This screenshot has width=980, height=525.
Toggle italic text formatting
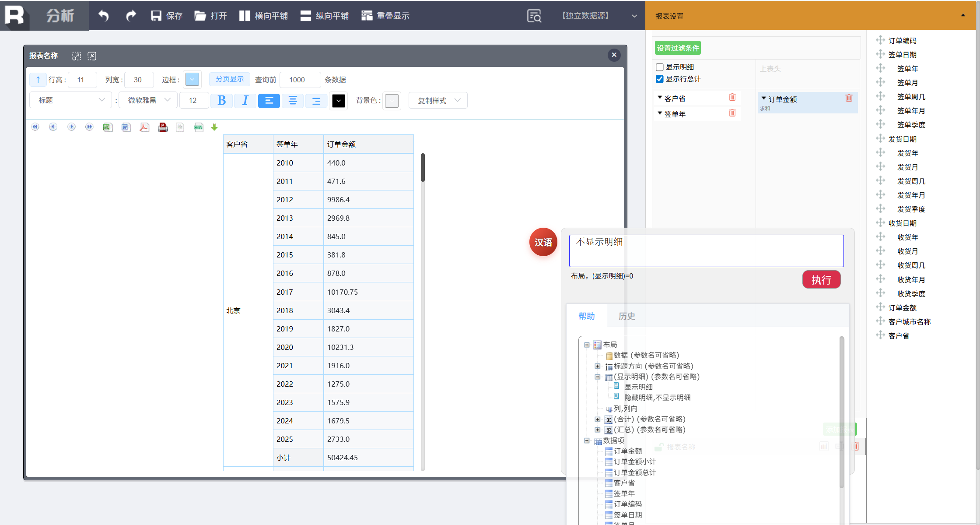[x=245, y=101]
